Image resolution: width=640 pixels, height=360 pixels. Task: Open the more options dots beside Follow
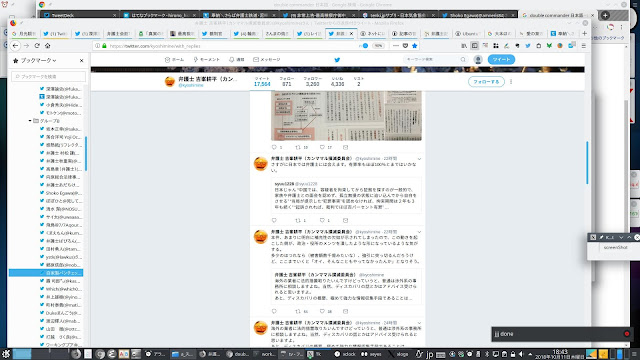tap(511, 82)
